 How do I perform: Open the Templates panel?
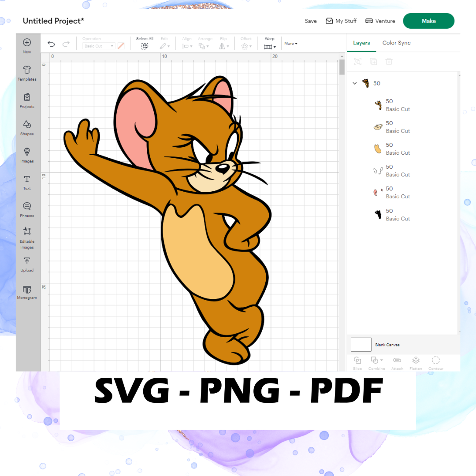(27, 73)
